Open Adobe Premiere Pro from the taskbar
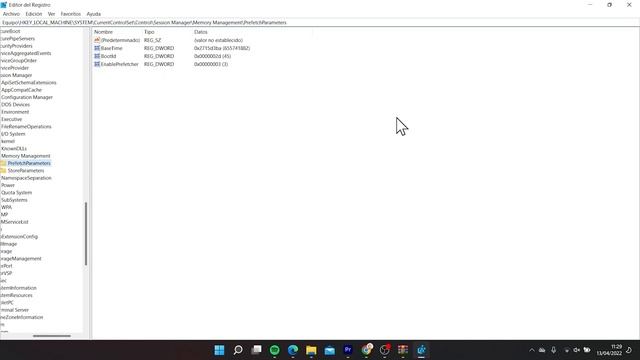This screenshot has height=360, width=640. 348,350
